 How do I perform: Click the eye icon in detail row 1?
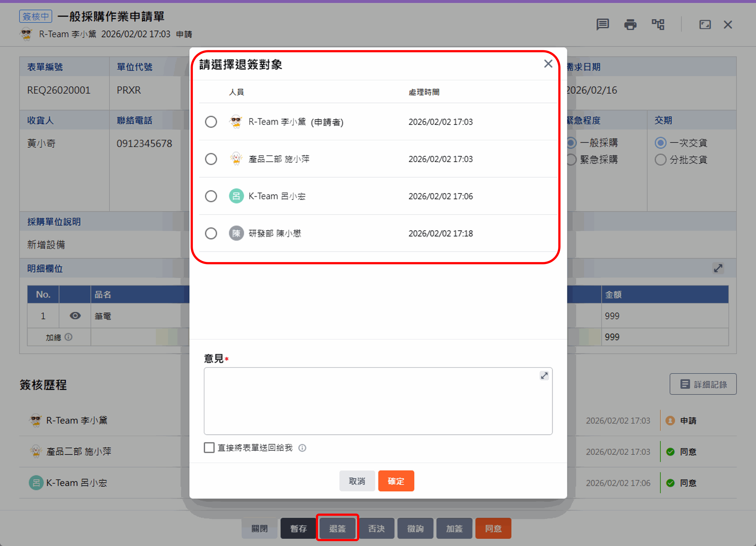(x=75, y=315)
